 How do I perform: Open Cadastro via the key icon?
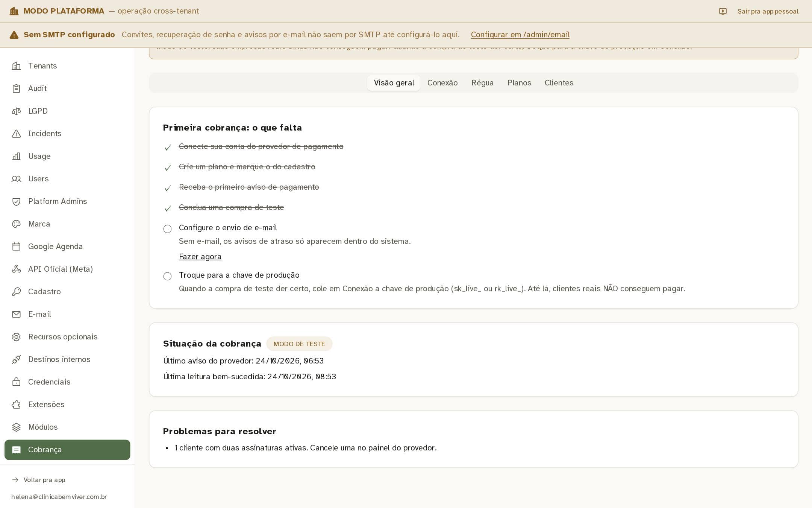tap(16, 292)
